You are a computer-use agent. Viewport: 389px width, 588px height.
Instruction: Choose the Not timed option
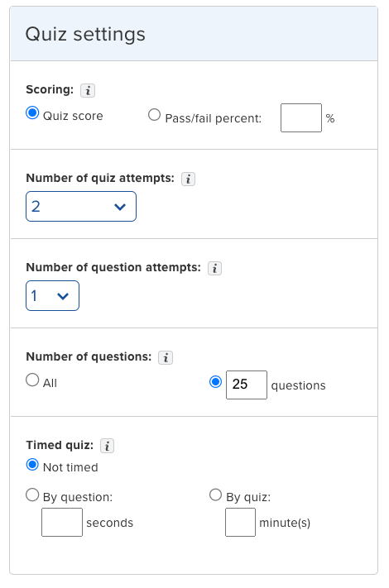[32, 465]
